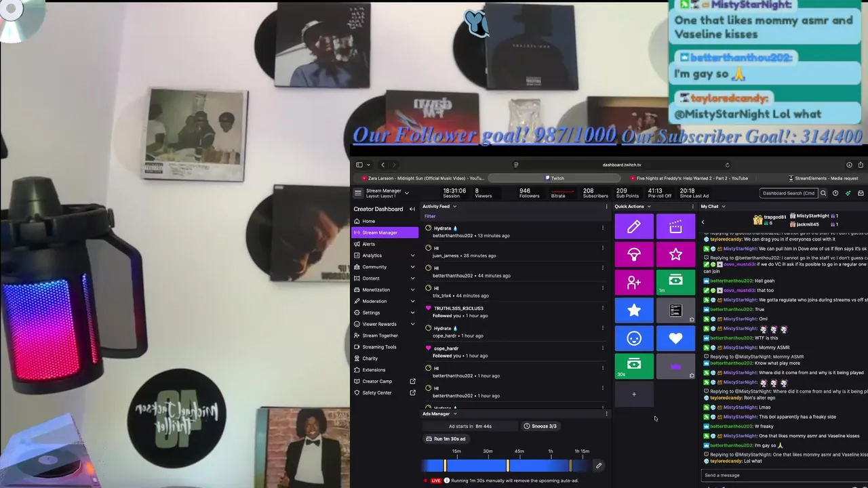Click the Dashboard Search input box
Viewport: 868px width, 488px height.
pyautogui.click(x=788, y=193)
